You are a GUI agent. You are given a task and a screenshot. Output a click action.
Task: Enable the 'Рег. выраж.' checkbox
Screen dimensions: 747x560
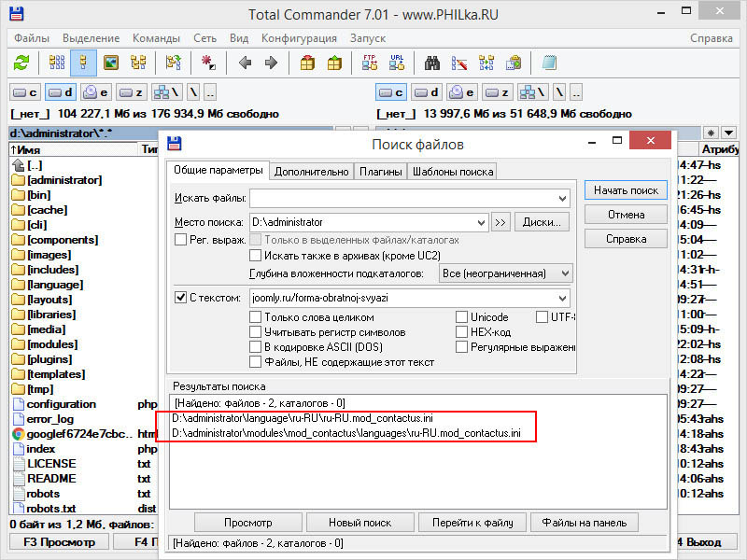[180, 239]
